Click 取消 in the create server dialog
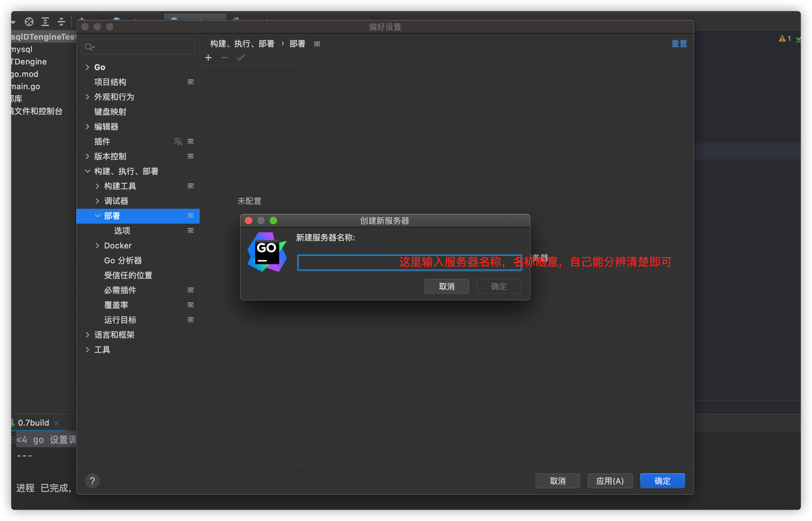Image resolution: width=812 pixels, height=521 pixels. 447,286
